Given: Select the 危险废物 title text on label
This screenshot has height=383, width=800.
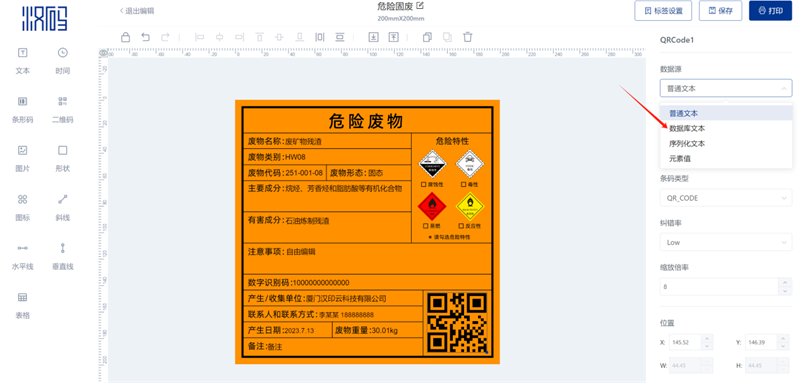Looking at the screenshot, I should 366,121.
